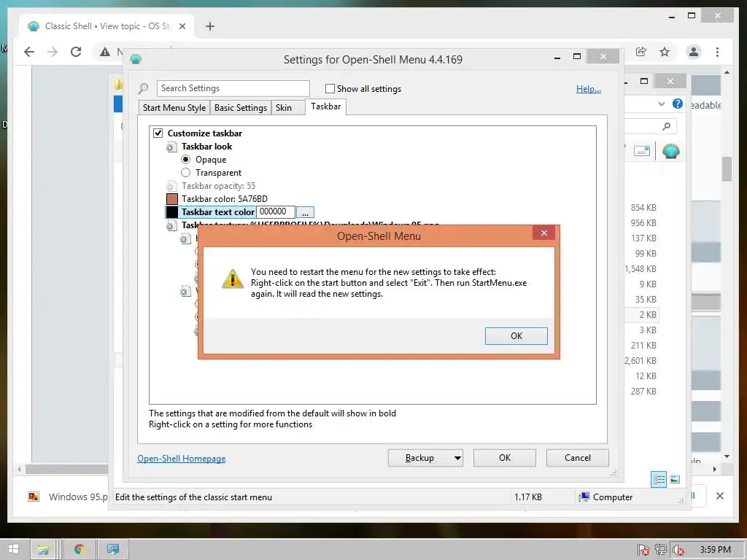The width and height of the screenshot is (747, 560).
Task: Select the 2 KB file size row
Action: click(641, 315)
